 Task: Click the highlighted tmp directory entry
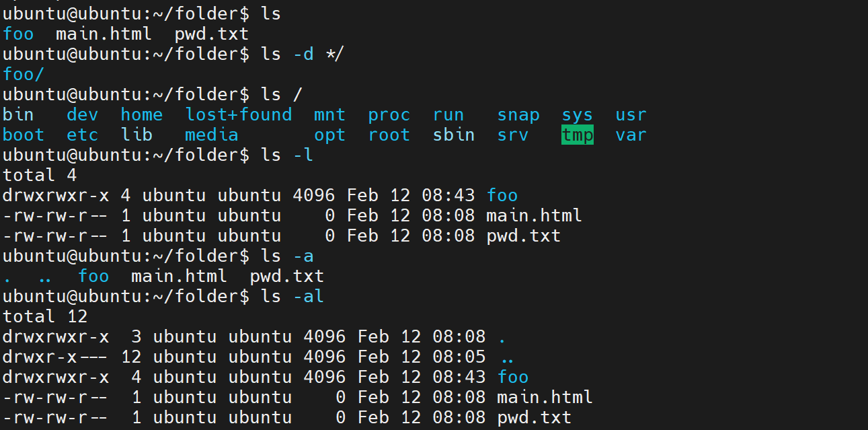pyautogui.click(x=577, y=135)
